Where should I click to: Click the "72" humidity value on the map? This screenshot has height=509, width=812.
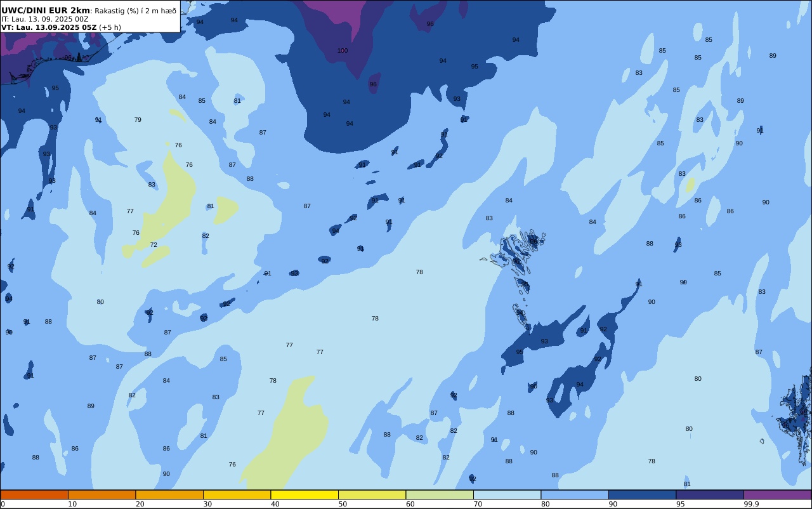pyautogui.click(x=154, y=245)
